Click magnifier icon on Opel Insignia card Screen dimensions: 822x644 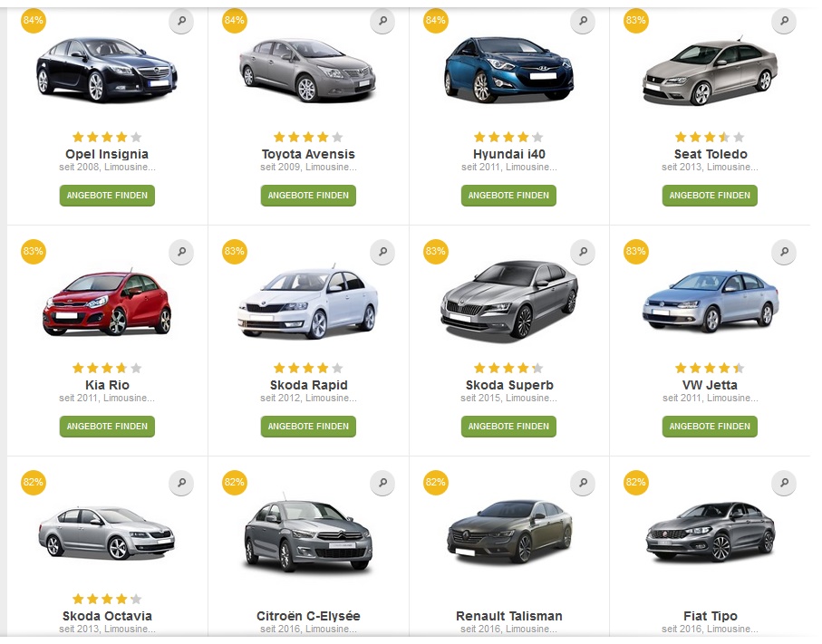[181, 22]
